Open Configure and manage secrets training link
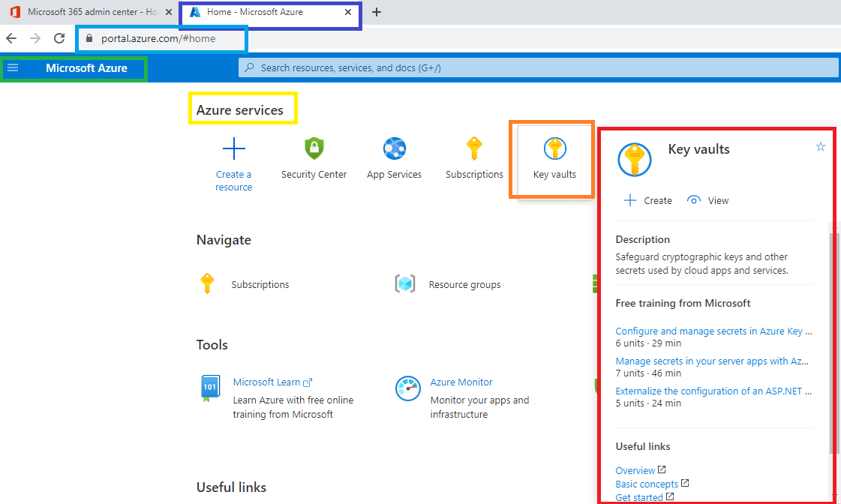This screenshot has height=504, width=841. coord(714,331)
